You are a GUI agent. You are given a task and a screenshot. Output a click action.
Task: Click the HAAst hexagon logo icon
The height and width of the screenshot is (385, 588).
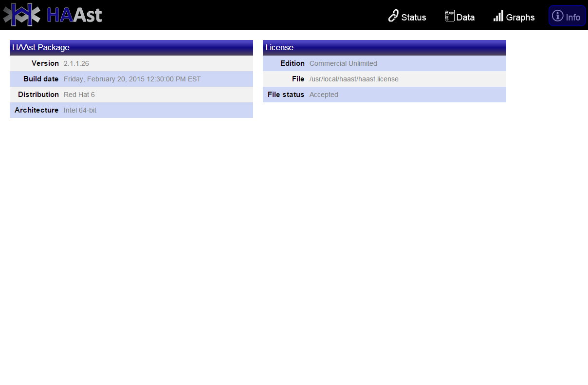[21, 15]
